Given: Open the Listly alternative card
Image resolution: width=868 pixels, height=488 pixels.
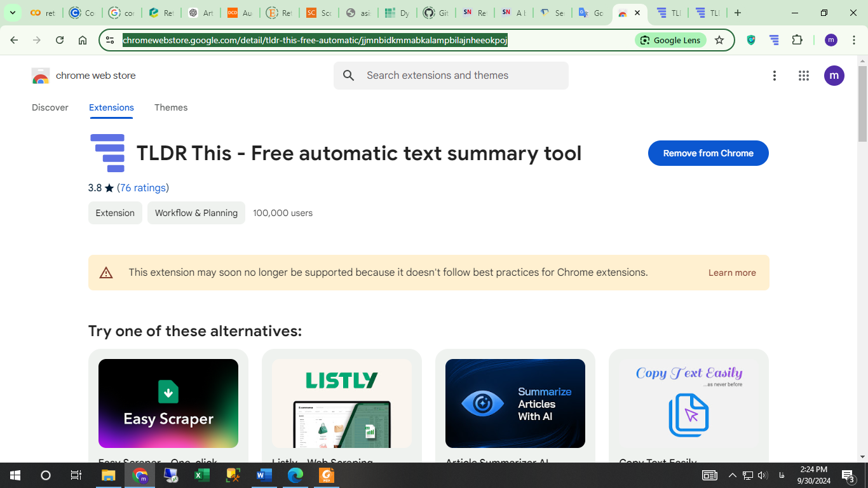Looking at the screenshot, I should point(342,407).
